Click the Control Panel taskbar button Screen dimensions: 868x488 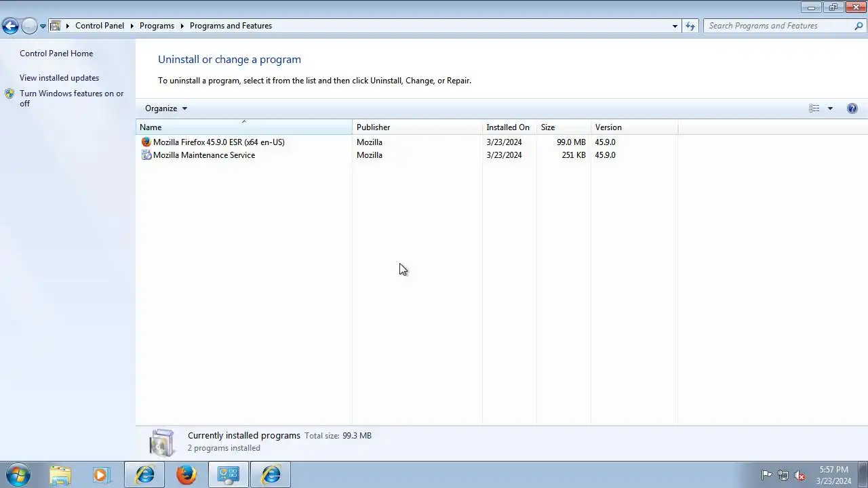228,475
